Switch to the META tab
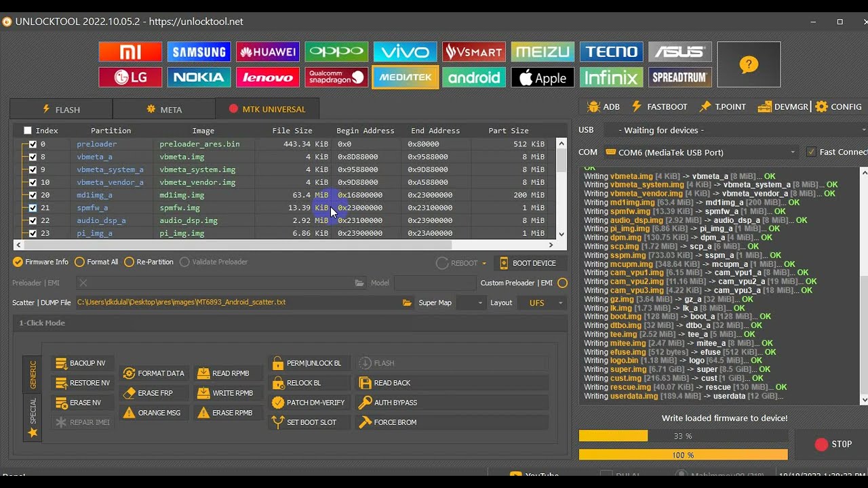Viewport: 868px width, 488px height. click(x=164, y=109)
